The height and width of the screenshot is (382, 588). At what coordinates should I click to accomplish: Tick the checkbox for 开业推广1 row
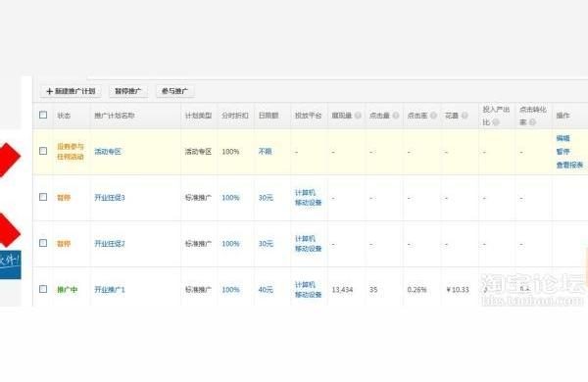[43, 289]
